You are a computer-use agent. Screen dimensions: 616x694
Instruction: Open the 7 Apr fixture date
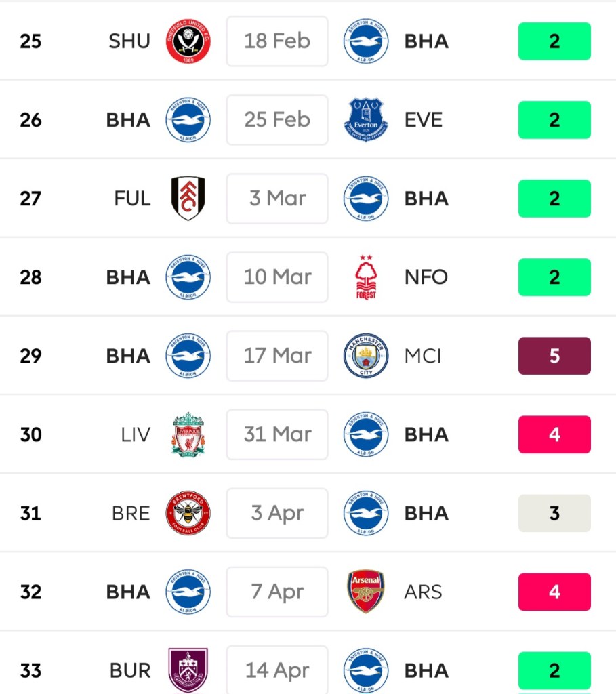point(277,592)
